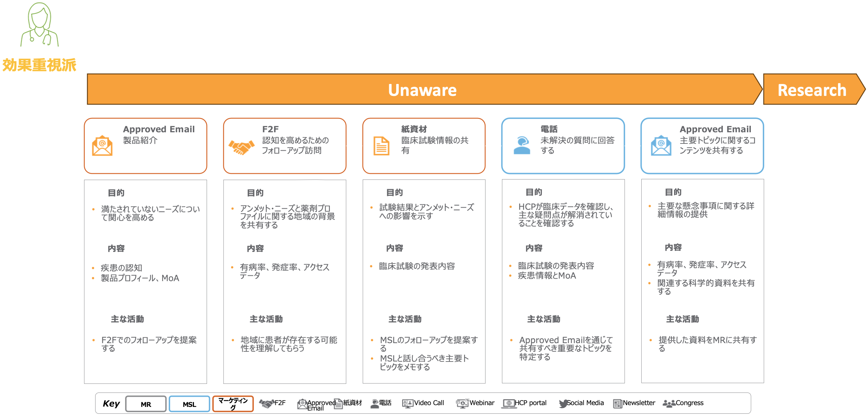Select the MSL key button
868x417 pixels.
[x=189, y=404]
